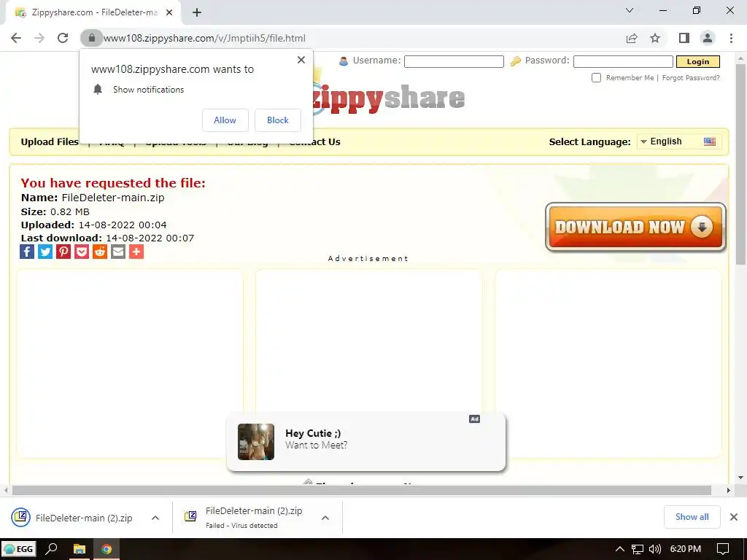747x560 pixels.
Task: Click the vertical page scrollbar
Action: click(x=740, y=164)
